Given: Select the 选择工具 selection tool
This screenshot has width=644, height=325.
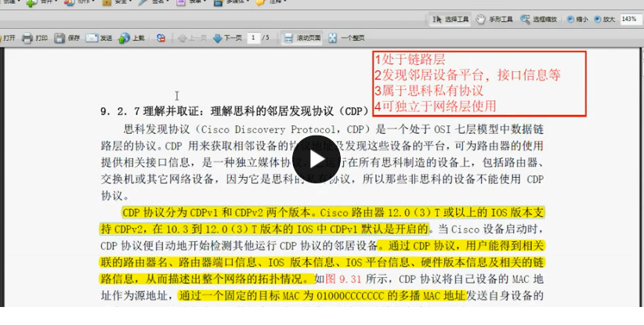Looking at the screenshot, I should (x=450, y=20).
